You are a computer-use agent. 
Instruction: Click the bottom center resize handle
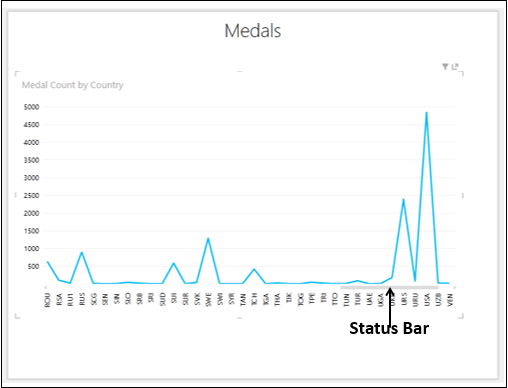239,318
